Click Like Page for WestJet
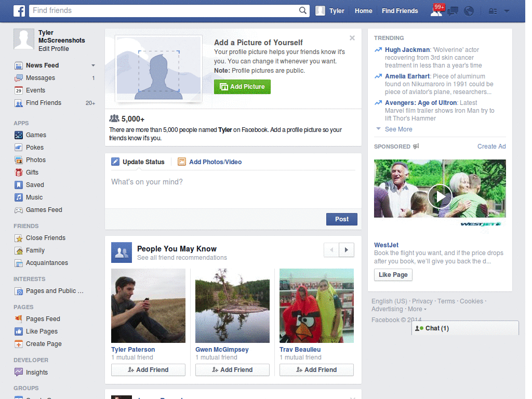The image size is (532, 399). (393, 275)
